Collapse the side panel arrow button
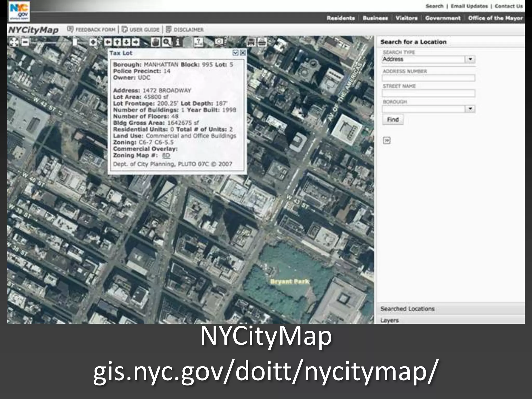The width and height of the screenshot is (532, 399). point(387,141)
